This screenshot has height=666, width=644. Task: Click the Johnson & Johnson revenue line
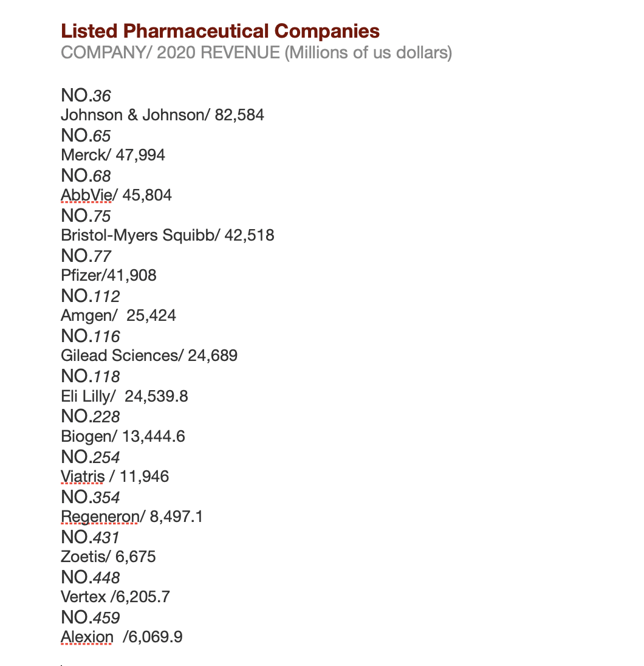tap(162, 115)
